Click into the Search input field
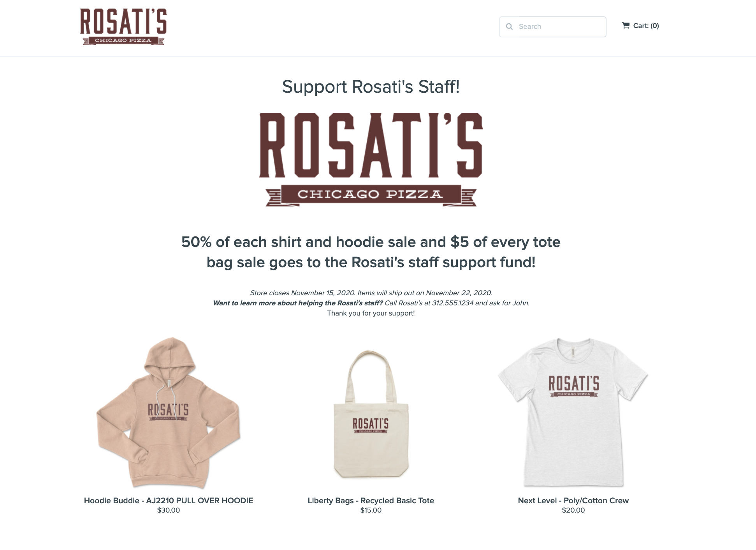Image resolution: width=756 pixels, height=550 pixels. [x=552, y=27]
